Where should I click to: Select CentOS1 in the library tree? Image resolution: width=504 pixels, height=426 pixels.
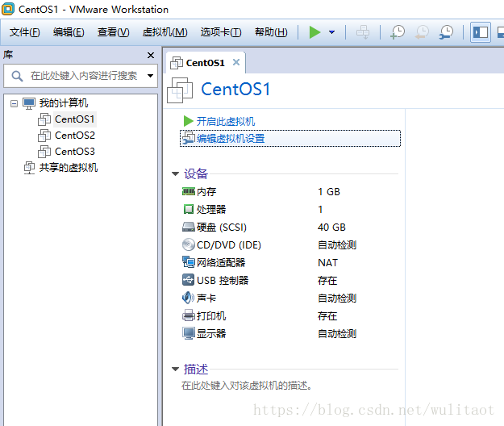pyautogui.click(x=74, y=119)
